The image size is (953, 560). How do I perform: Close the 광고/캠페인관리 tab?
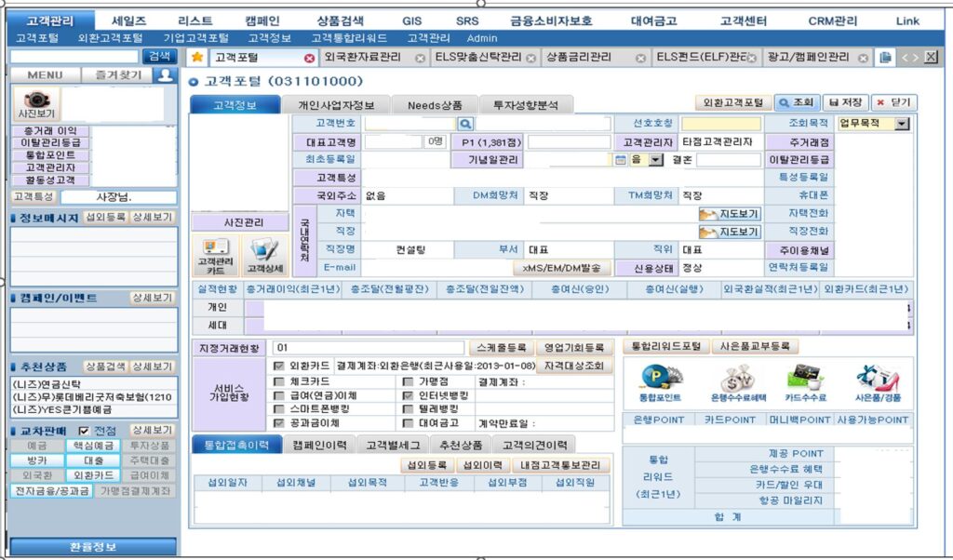click(x=863, y=59)
